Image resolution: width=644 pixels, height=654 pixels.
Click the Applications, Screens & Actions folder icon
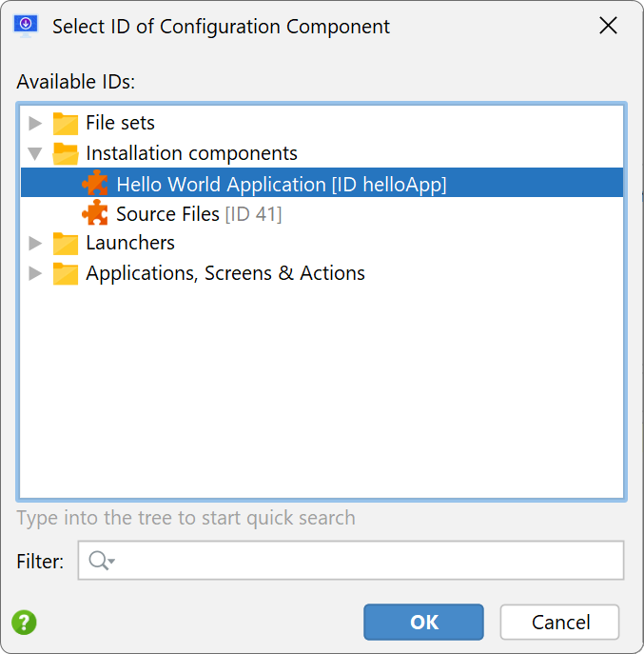(66, 273)
